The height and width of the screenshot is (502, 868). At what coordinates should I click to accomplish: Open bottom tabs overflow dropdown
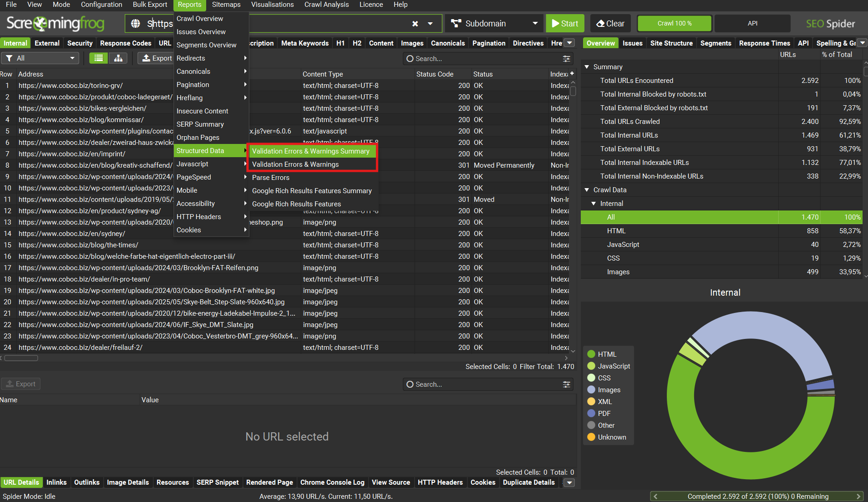point(569,482)
